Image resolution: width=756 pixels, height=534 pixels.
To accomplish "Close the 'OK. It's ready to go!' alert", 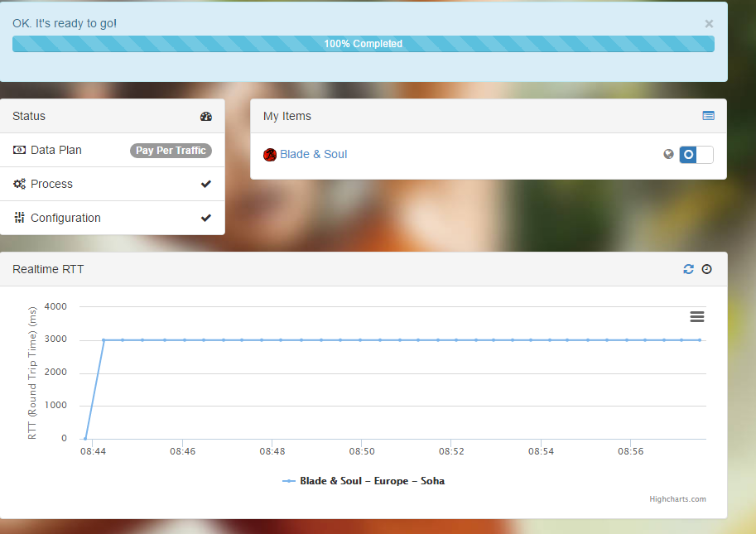I will coord(709,24).
